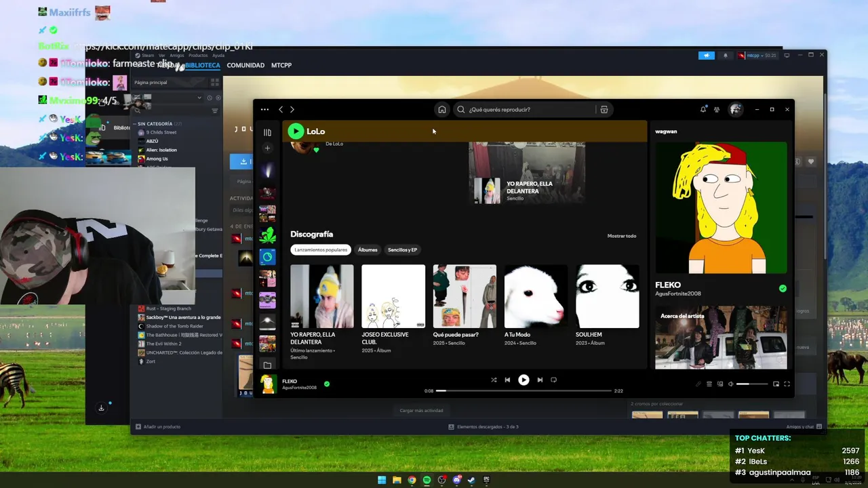Open 'SOULHEM' album
868x488 pixels.
pyautogui.click(x=608, y=296)
